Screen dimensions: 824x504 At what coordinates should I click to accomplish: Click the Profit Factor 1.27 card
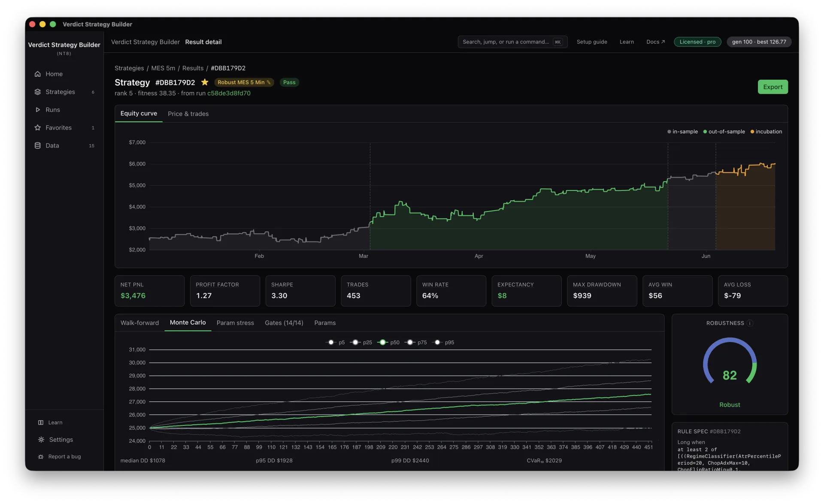[225, 291]
